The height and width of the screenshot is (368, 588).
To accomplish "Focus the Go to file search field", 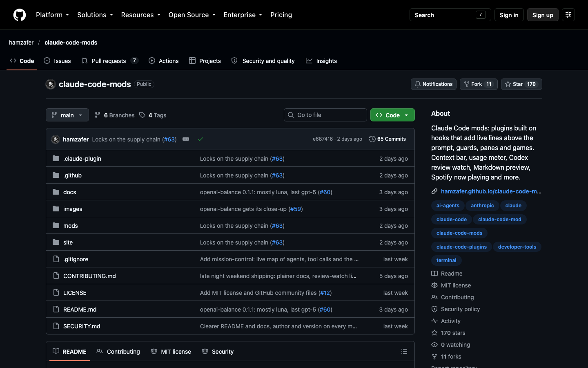I will pyautogui.click(x=325, y=115).
